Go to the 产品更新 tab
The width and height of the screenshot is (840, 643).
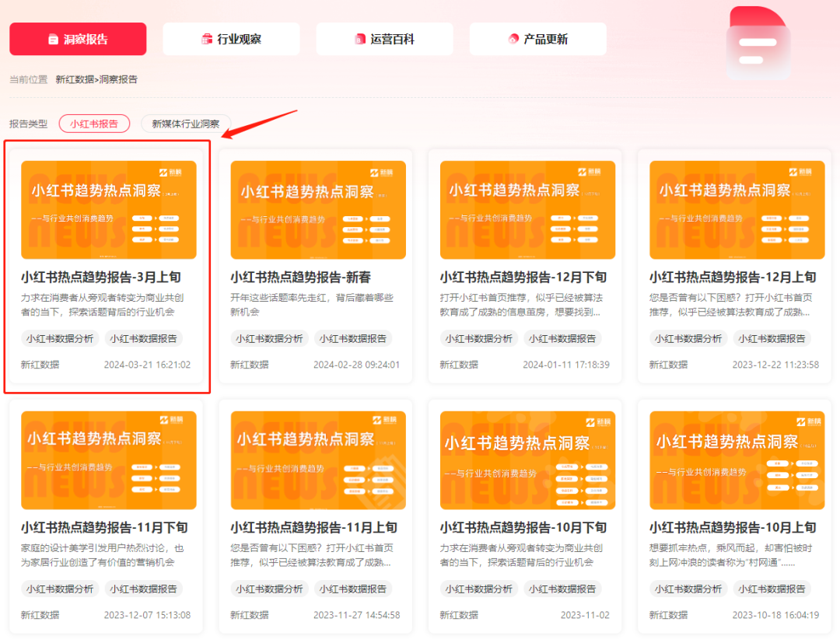(x=538, y=39)
